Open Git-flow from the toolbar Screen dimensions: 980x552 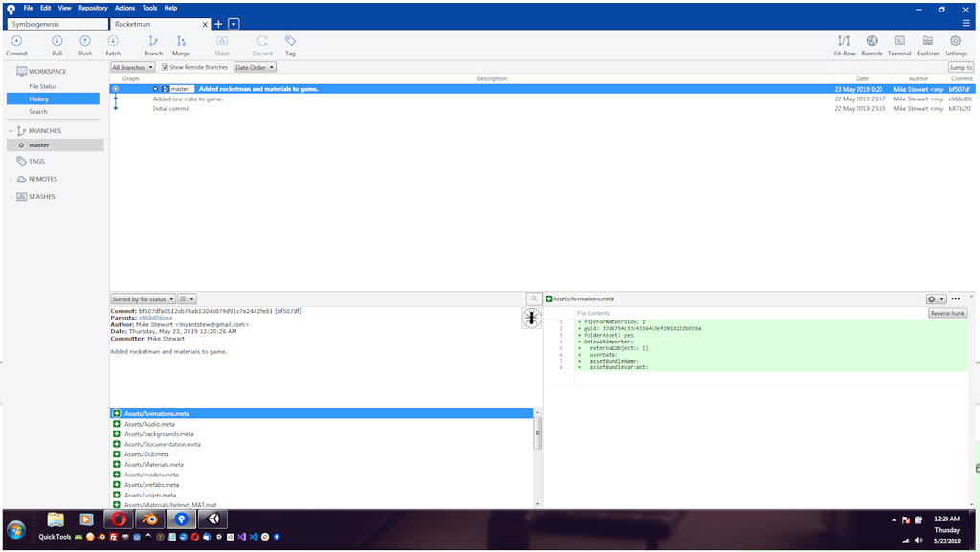click(843, 44)
